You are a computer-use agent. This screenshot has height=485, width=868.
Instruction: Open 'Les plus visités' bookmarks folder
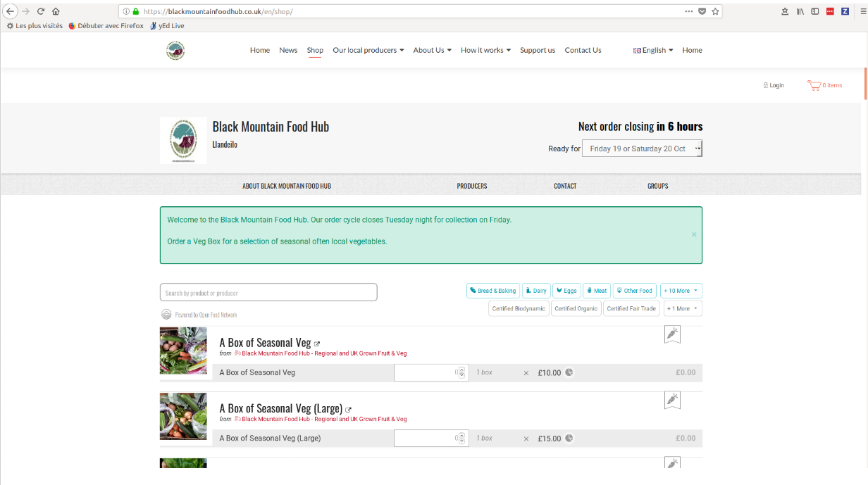[35, 26]
